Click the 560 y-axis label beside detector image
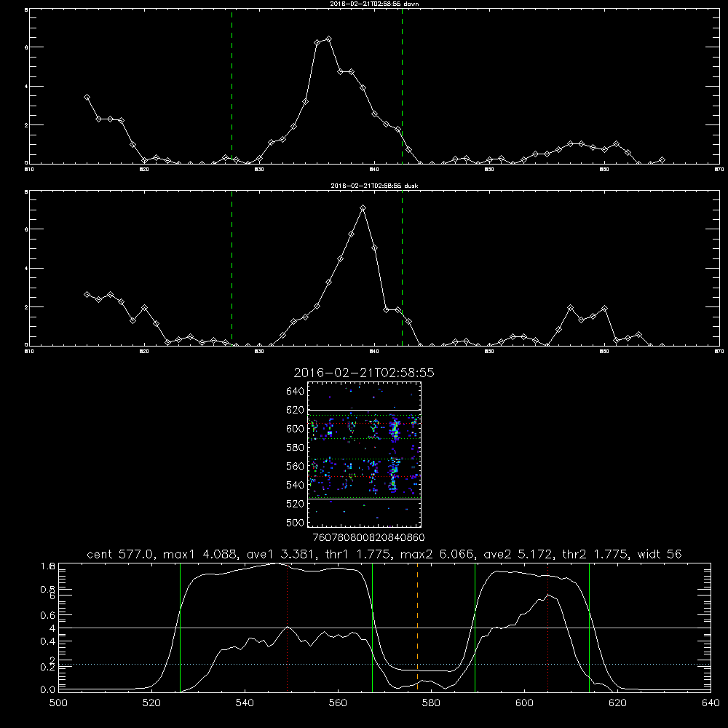Image resolution: width=728 pixels, height=728 pixels. 296,466
